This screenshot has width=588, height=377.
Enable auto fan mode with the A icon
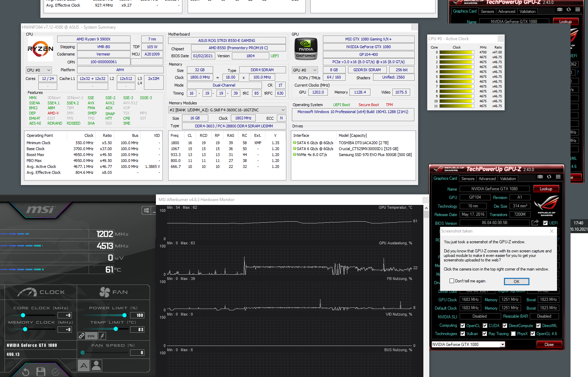tap(84, 365)
